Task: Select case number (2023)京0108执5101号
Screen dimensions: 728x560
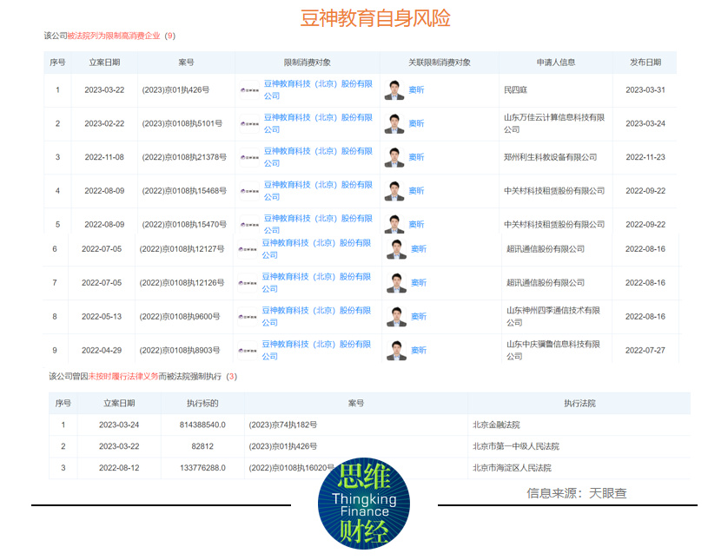Action: click(182, 123)
